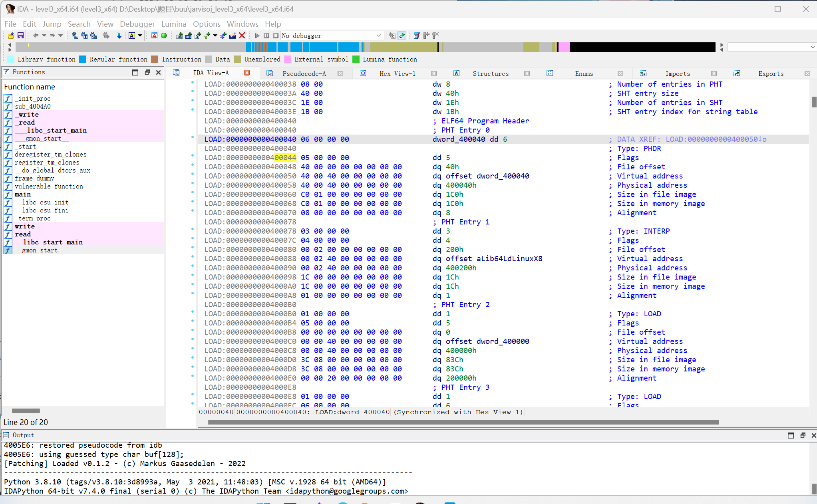Switch to the Hex View-1 tab

[x=398, y=73]
